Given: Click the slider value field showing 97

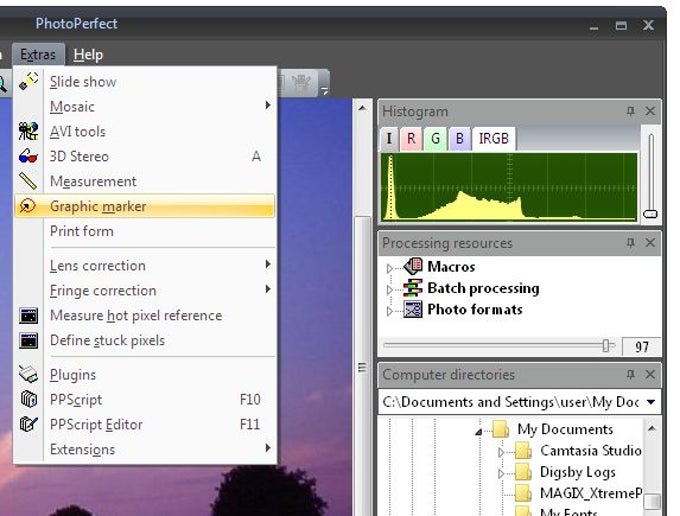Looking at the screenshot, I should (641, 346).
